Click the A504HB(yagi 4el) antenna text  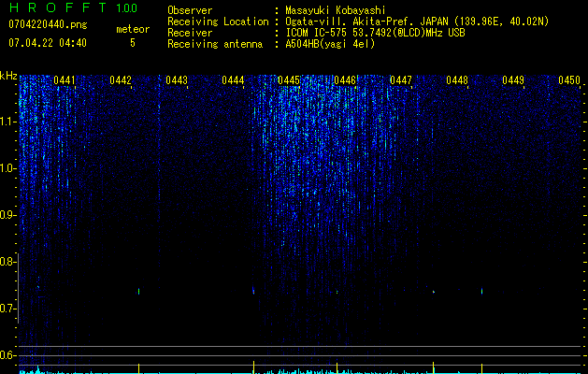tap(330, 44)
